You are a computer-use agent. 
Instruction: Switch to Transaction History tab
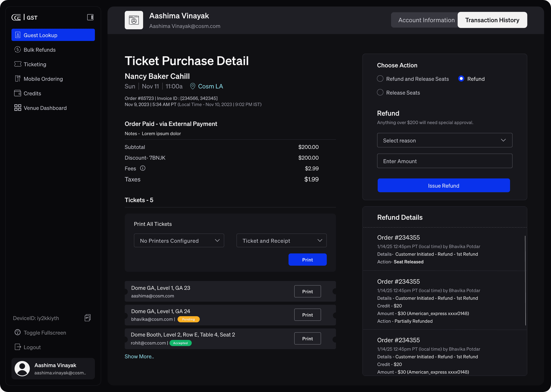pyautogui.click(x=492, y=20)
